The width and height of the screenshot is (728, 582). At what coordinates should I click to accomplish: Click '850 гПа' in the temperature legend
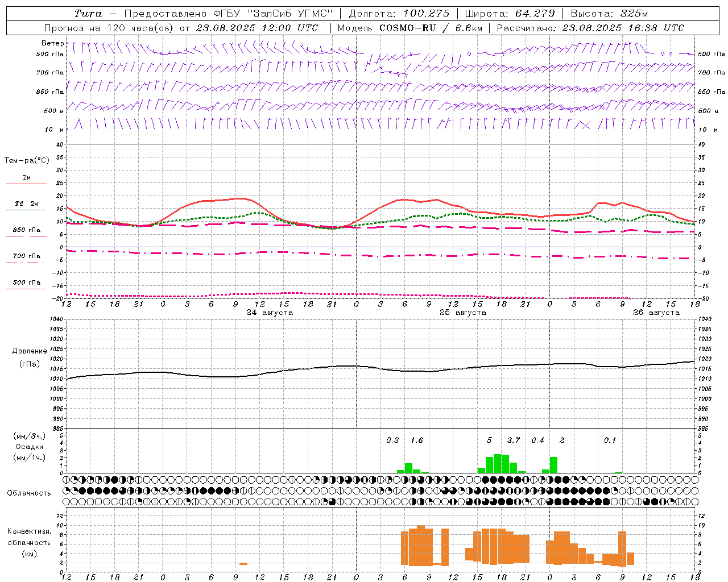pos(27,230)
